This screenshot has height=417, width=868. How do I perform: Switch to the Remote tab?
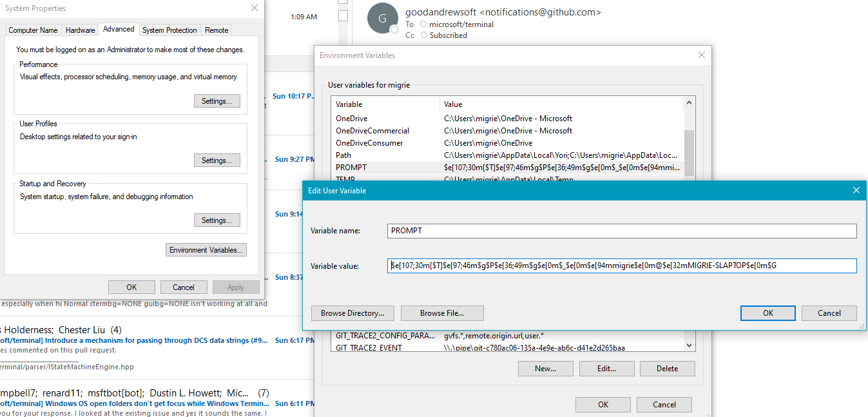tap(217, 30)
